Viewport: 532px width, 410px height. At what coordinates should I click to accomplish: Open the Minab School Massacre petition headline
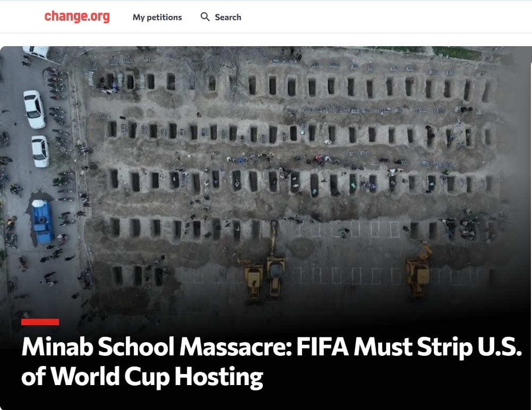[x=271, y=362]
